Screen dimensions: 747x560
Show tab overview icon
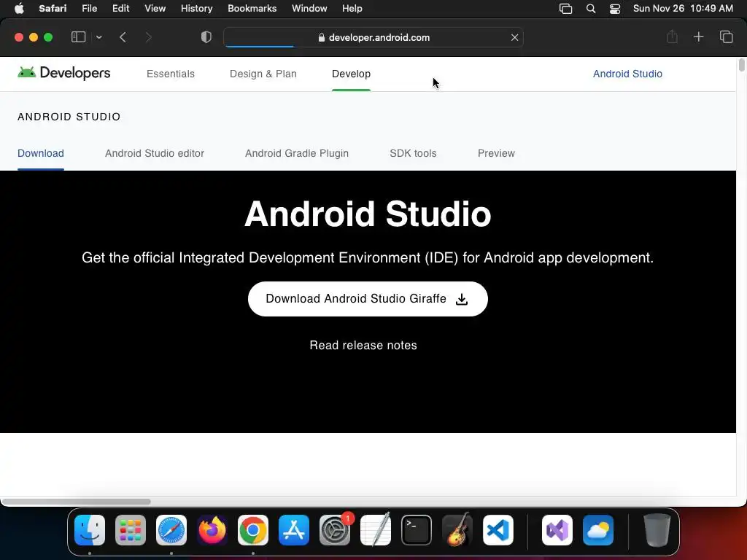click(x=726, y=36)
